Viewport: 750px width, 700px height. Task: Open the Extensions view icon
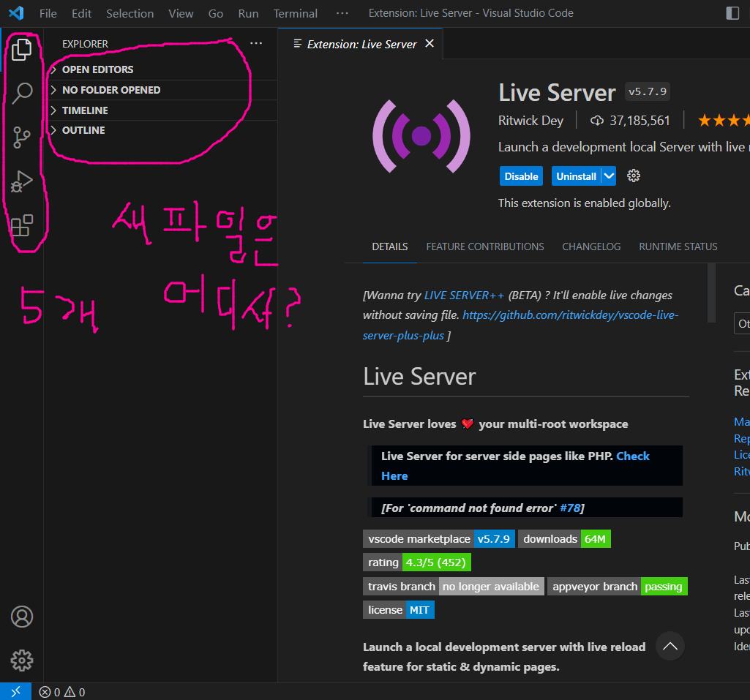pyautogui.click(x=21, y=225)
